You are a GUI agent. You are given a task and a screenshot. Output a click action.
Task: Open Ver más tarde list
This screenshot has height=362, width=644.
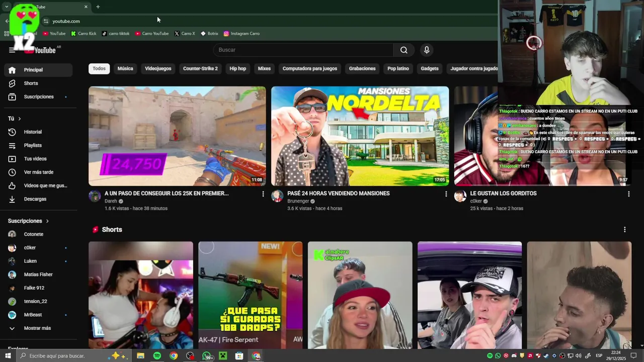[x=38, y=172]
